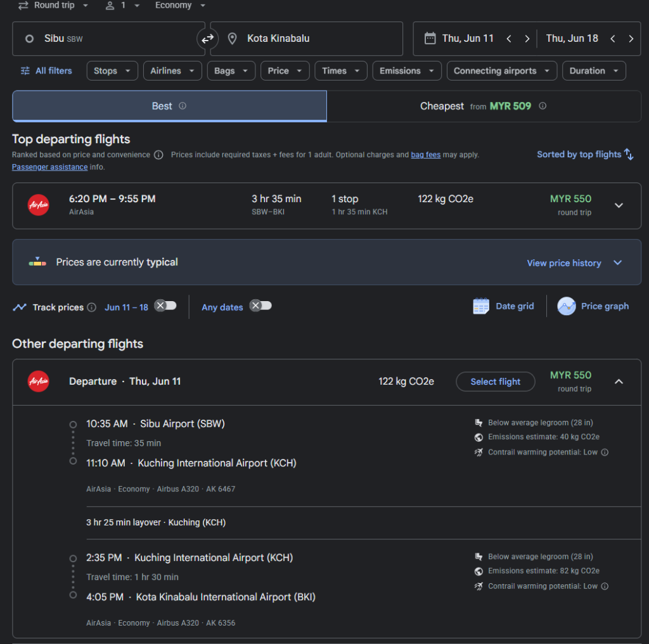Swap origin and destination airports
The height and width of the screenshot is (644, 649).
207,39
